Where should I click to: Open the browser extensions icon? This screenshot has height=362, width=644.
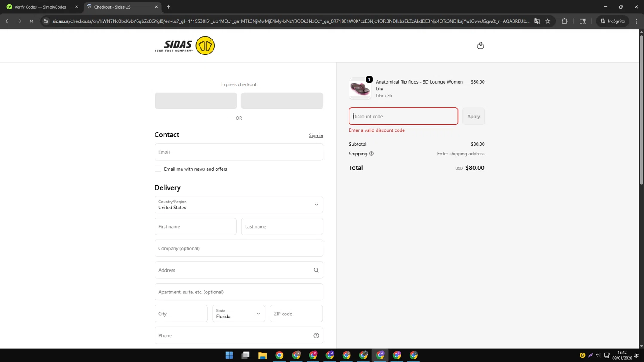(x=565, y=21)
